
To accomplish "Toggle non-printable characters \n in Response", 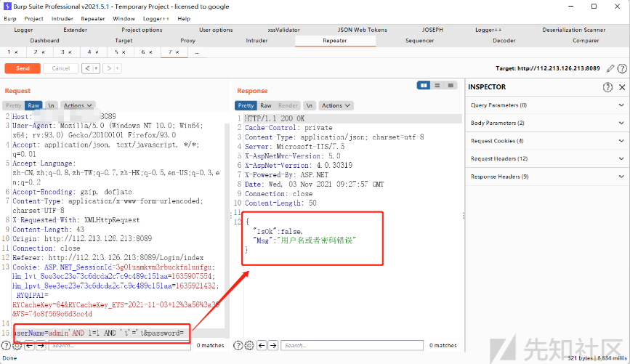I will (x=309, y=105).
